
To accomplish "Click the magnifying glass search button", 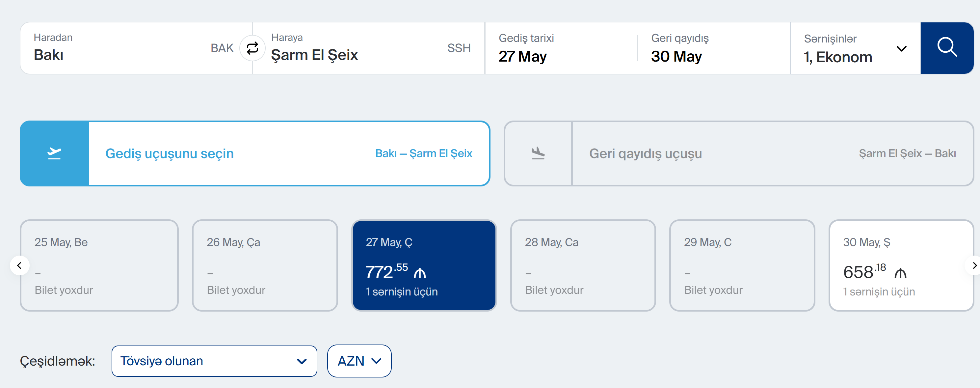I will [946, 48].
